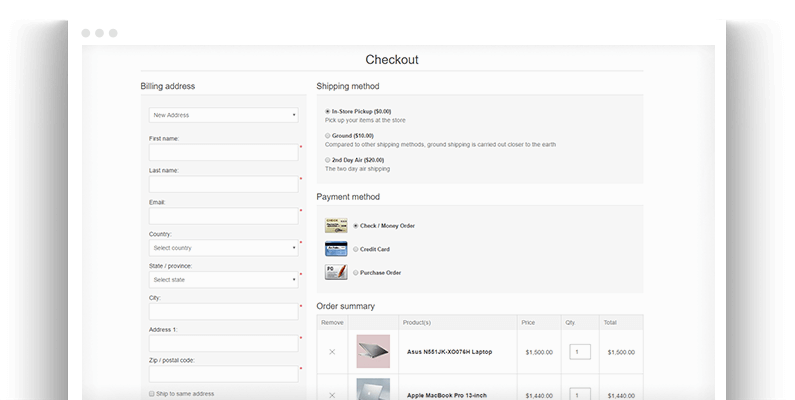Click the Order summary heading
The height and width of the screenshot is (400, 795).
tap(345, 306)
